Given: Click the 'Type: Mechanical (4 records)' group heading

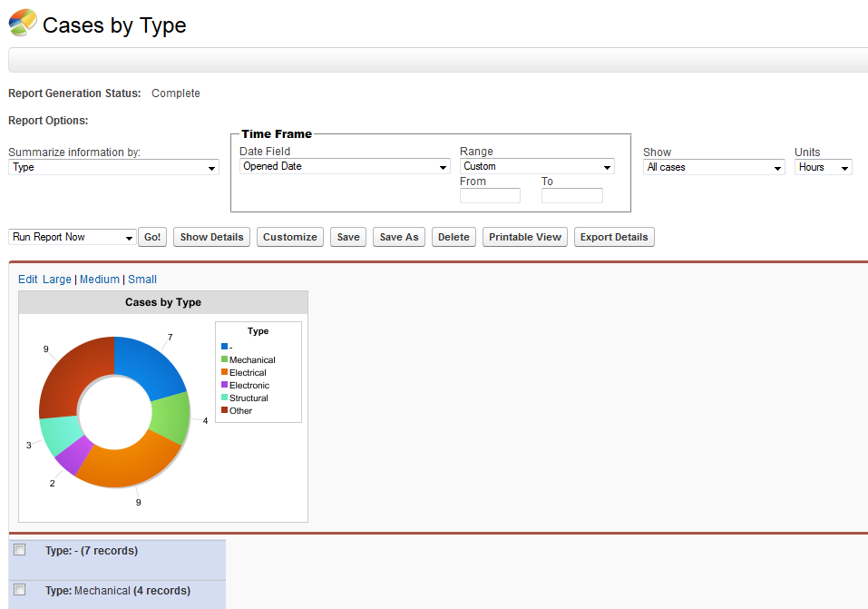Looking at the screenshot, I should pos(118,591).
